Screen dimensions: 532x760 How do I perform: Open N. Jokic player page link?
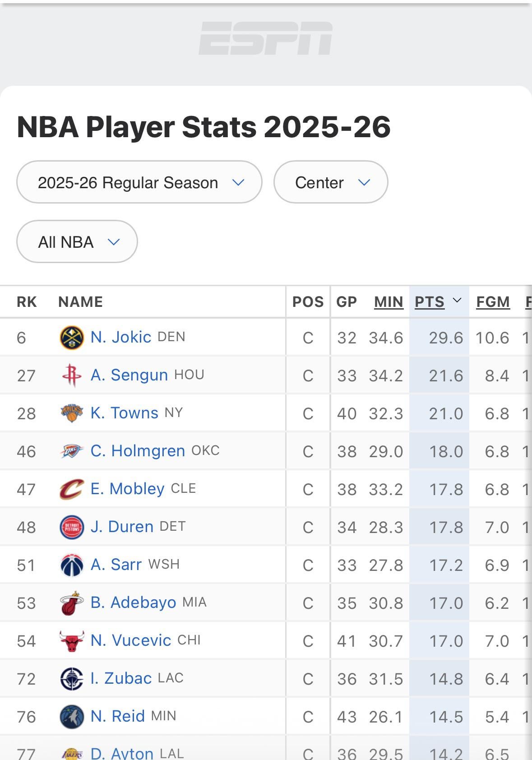[x=121, y=337]
